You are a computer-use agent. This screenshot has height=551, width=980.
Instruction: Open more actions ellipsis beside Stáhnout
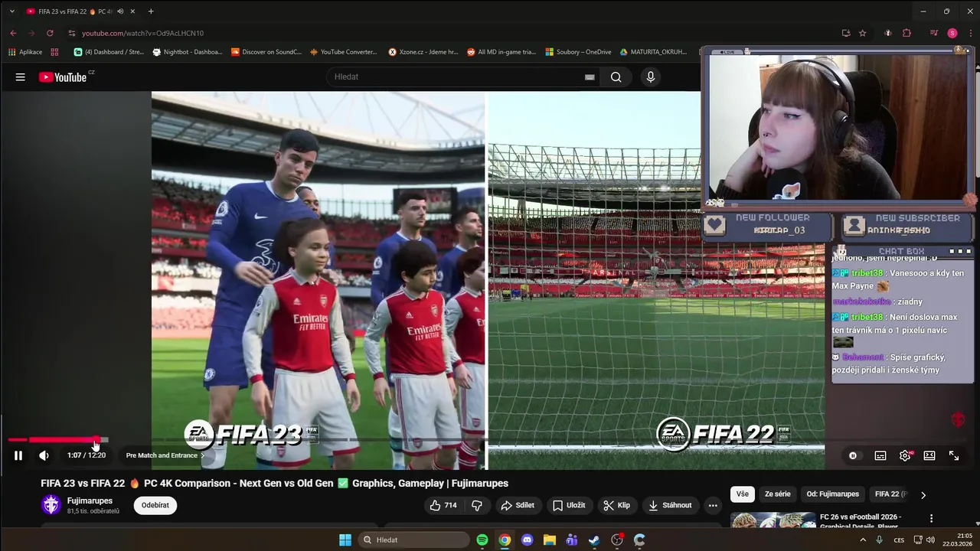pyautogui.click(x=713, y=505)
